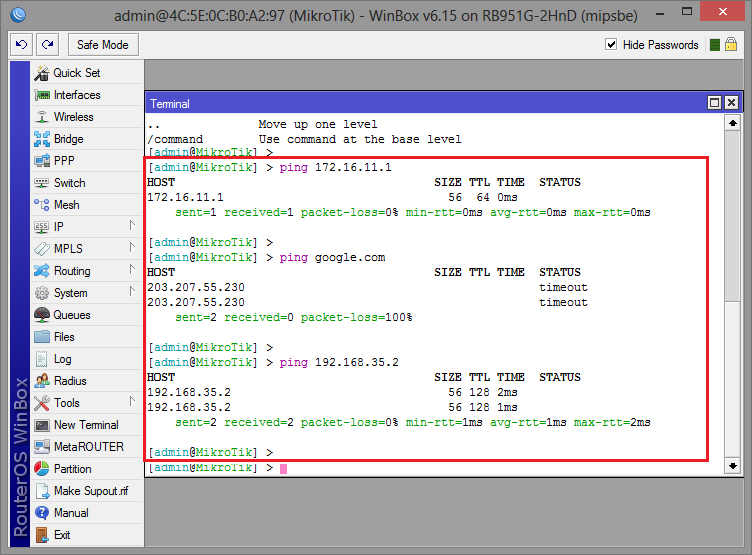This screenshot has height=555, width=752.
Task: Select the Queues menu label
Action: 72,315
